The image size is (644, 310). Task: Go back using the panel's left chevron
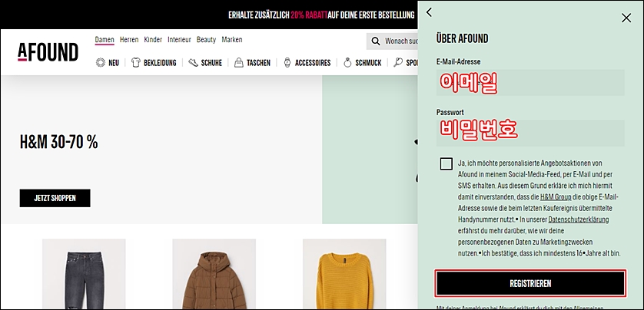(x=429, y=12)
